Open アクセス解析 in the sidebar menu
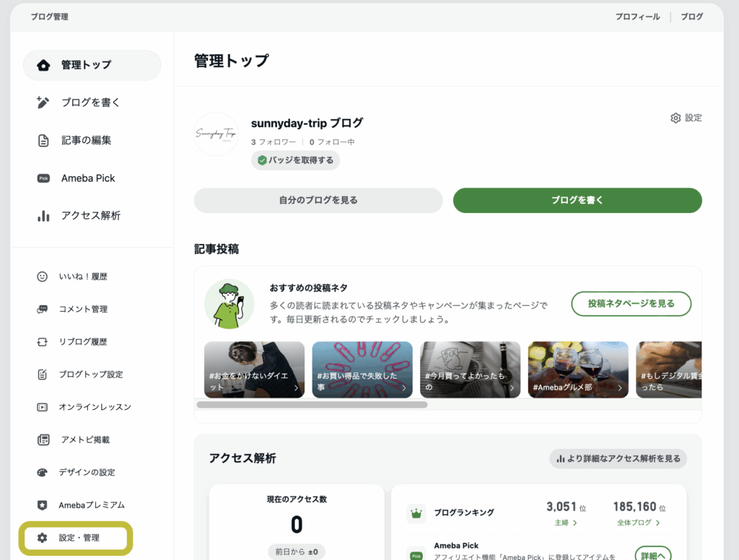Image resolution: width=739 pixels, height=560 pixels. 92,216
